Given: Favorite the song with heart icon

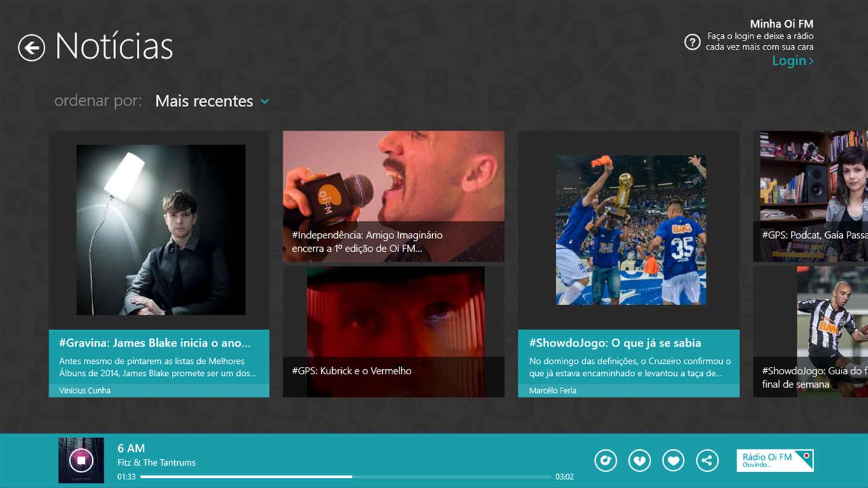Looking at the screenshot, I should [x=673, y=461].
